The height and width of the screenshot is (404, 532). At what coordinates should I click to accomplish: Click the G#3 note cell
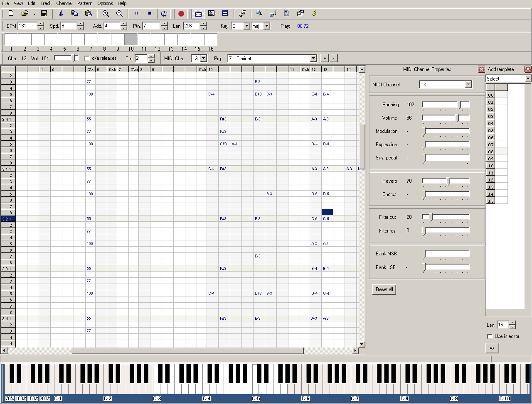click(223, 144)
